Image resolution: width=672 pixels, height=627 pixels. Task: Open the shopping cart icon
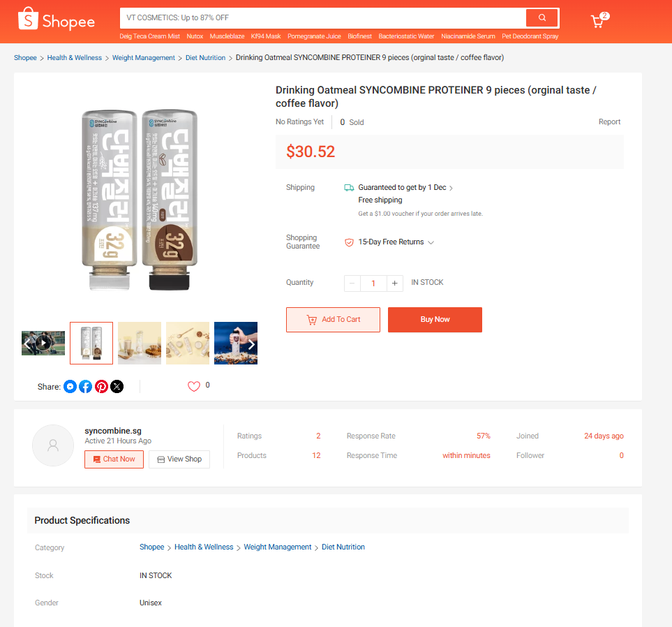(x=597, y=22)
